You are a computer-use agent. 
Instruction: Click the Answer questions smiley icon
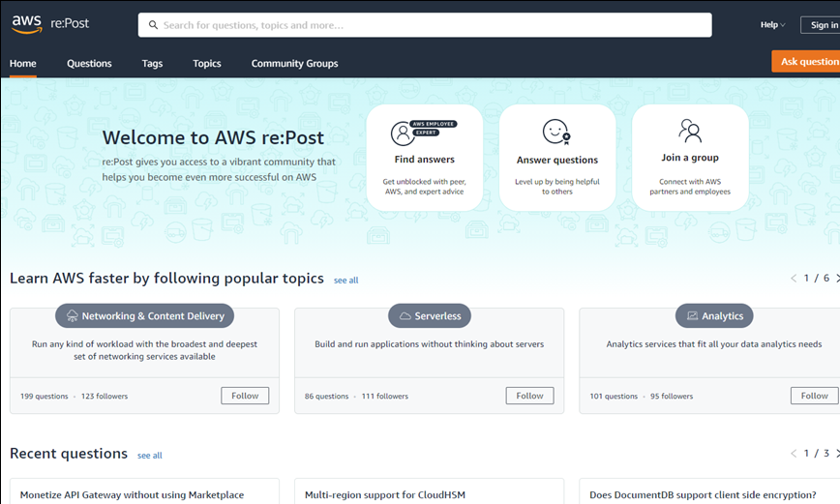tap(556, 132)
